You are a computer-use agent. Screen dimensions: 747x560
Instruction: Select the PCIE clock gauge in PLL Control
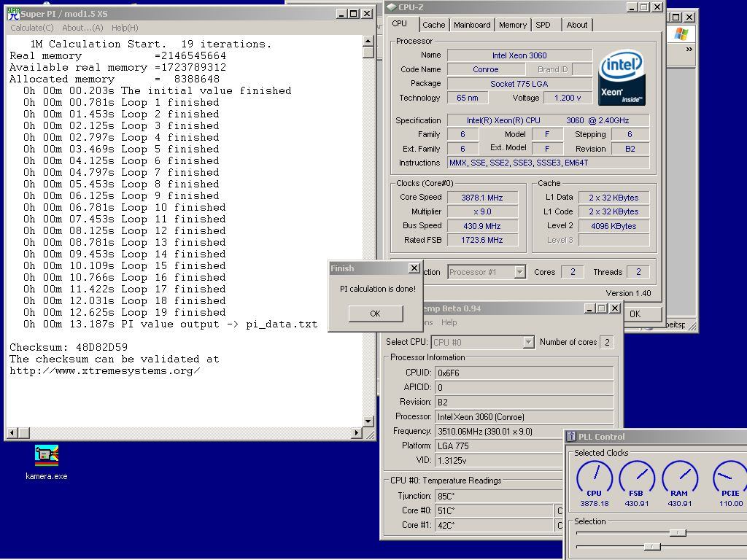point(729,483)
